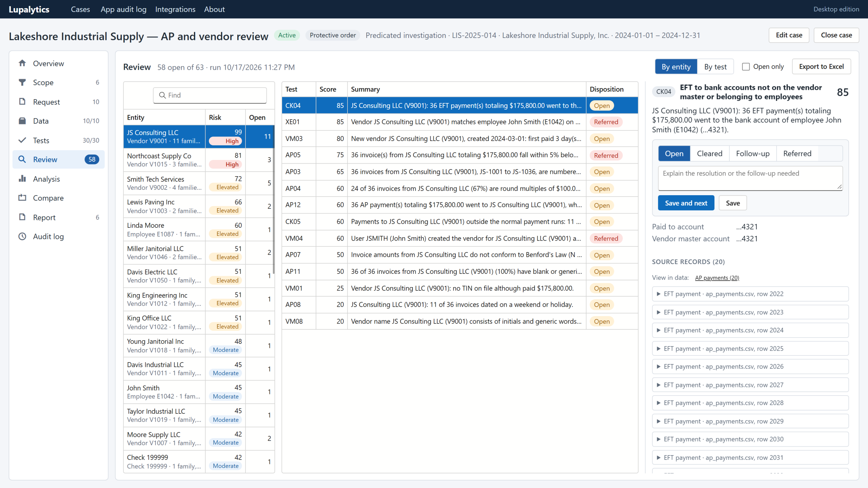Click the entity list scrollbar
868x488 pixels.
tap(273, 200)
